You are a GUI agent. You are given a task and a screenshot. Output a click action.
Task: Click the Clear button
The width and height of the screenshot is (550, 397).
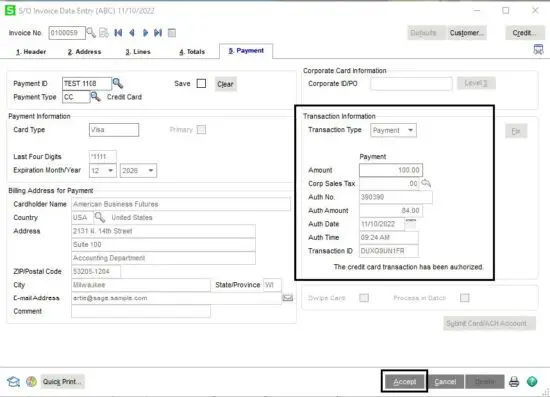(225, 84)
